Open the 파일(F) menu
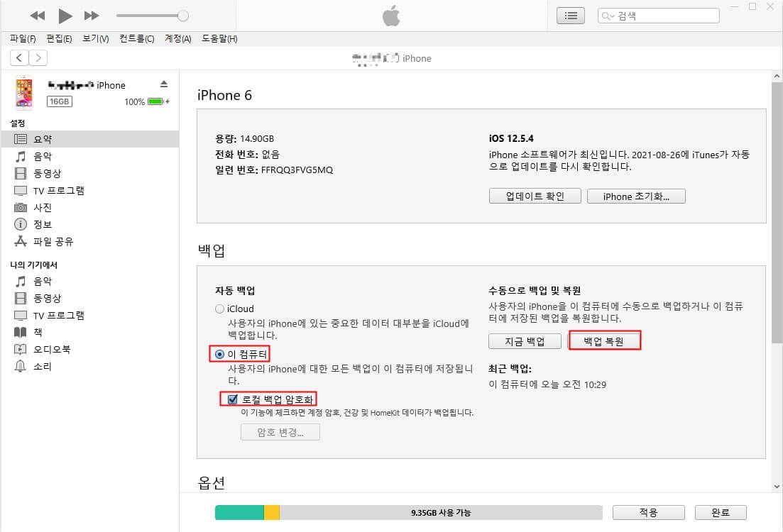This screenshot has height=532, width=783. click(x=23, y=38)
